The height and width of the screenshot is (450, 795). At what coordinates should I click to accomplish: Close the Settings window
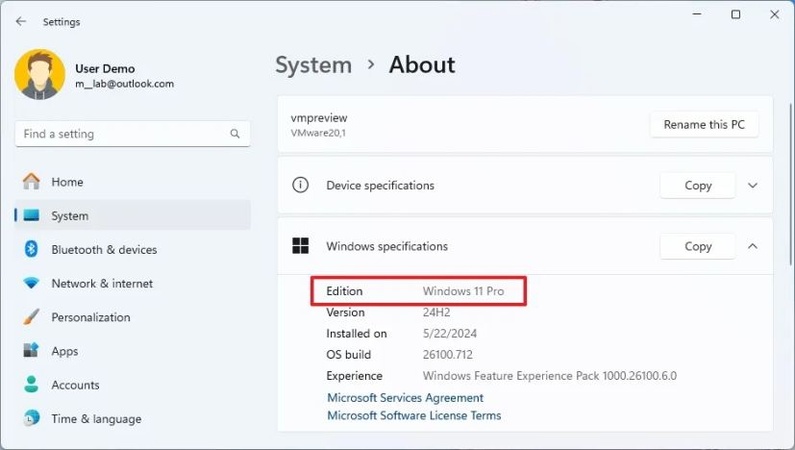[775, 14]
